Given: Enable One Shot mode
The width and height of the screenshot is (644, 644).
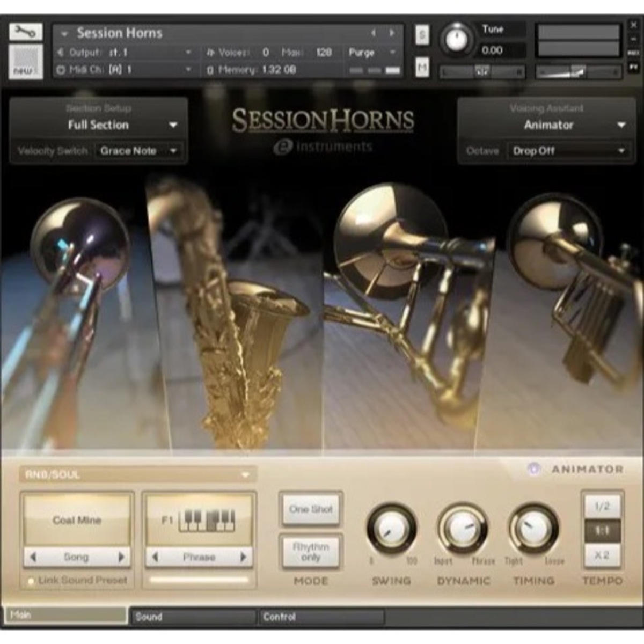Looking at the screenshot, I should [311, 509].
